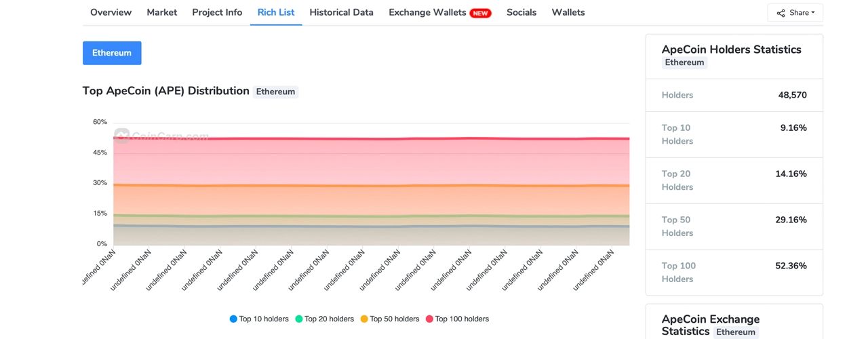Click the red NEW badge
The width and height of the screenshot is (868, 339).
pyautogui.click(x=481, y=13)
